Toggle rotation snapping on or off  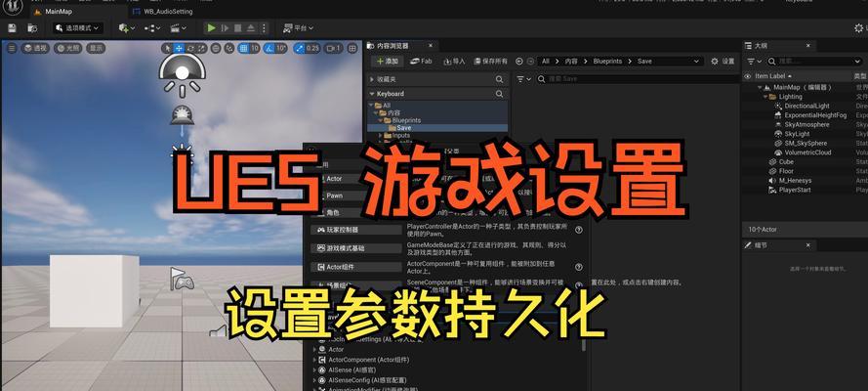(269, 48)
